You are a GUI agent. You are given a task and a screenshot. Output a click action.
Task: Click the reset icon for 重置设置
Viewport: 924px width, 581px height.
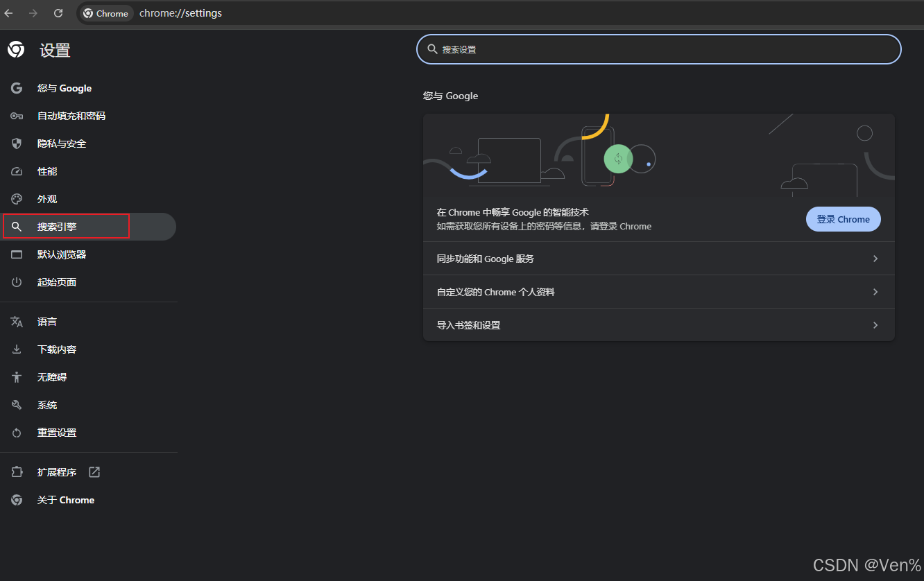17,433
